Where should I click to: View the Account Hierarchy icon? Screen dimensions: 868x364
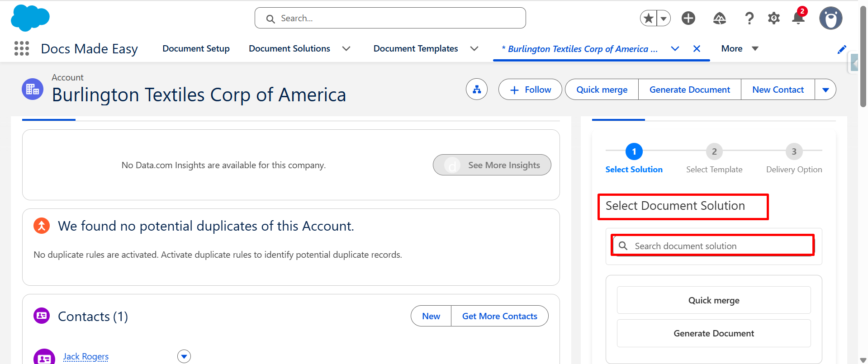pos(477,90)
